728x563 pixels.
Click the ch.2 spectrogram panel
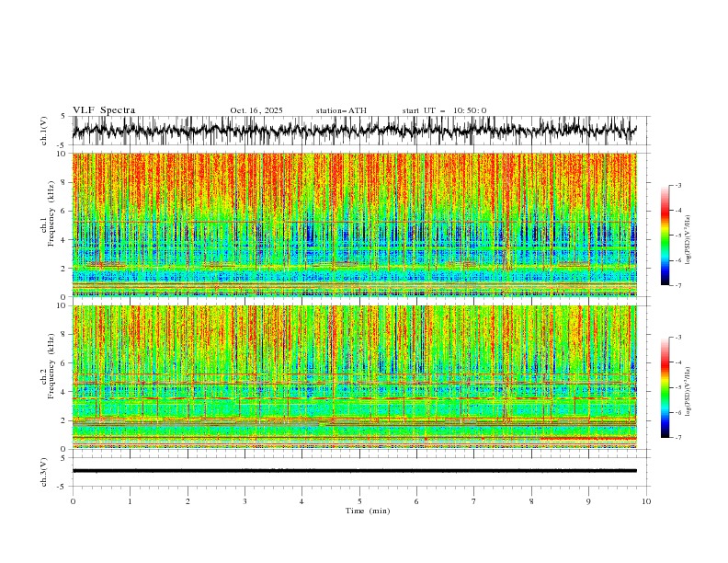(355, 377)
